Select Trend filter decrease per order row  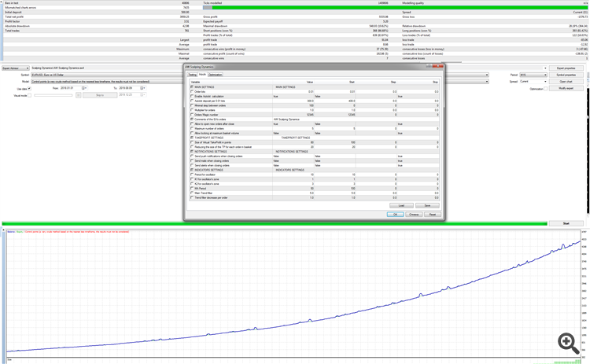(314, 197)
